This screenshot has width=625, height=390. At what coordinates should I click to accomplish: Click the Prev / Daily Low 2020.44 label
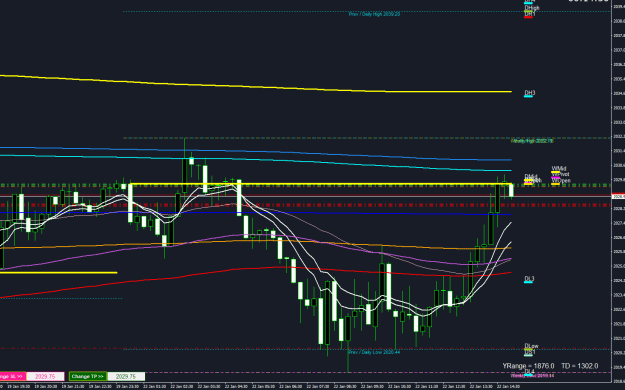[374, 352]
